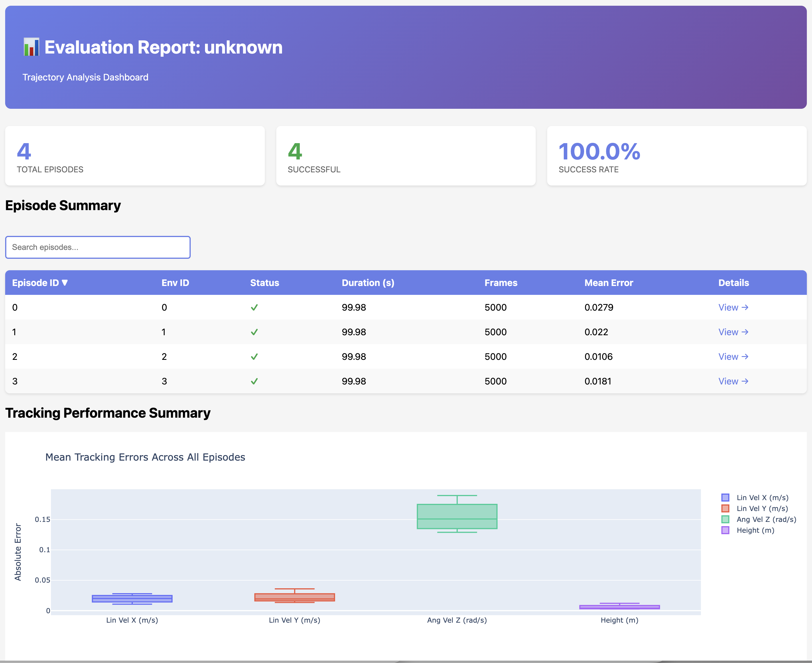Click the Tracking Performance Summary heading

click(108, 413)
